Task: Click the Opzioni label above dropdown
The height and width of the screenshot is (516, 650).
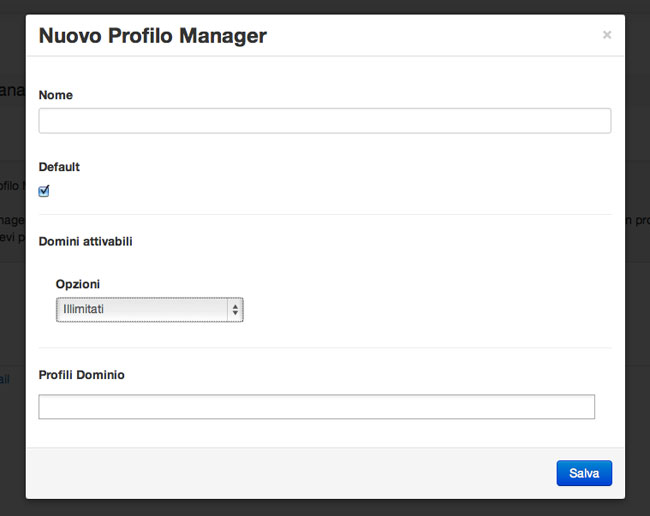Action: click(x=78, y=284)
